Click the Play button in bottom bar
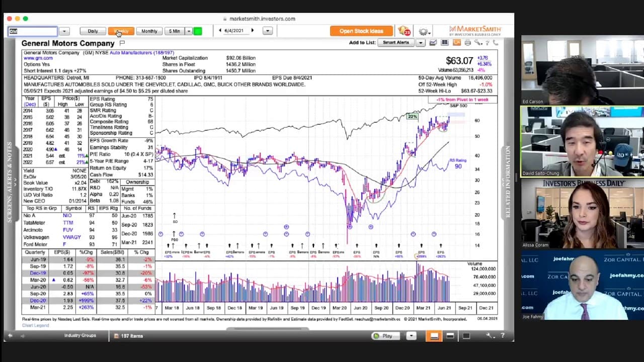The image size is (644, 362). coord(383,336)
